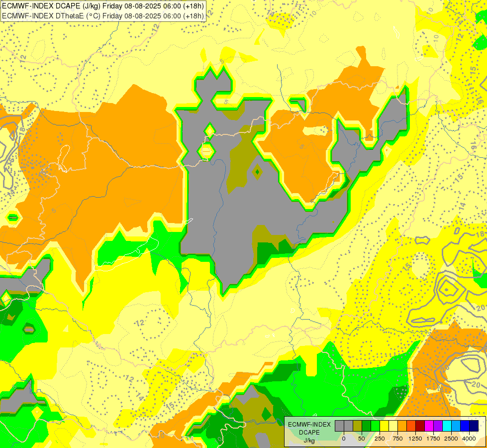The width and height of the screenshot is (487, 448).
Task: Click the J/kg unit label in the legend
Action: pos(309,441)
